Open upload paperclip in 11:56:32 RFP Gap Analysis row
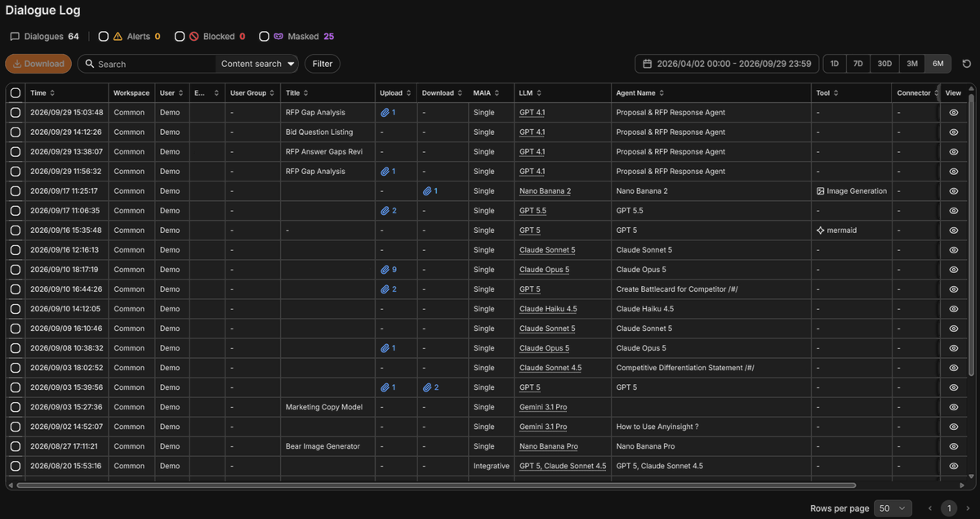The width and height of the screenshot is (980, 519). pyautogui.click(x=388, y=172)
